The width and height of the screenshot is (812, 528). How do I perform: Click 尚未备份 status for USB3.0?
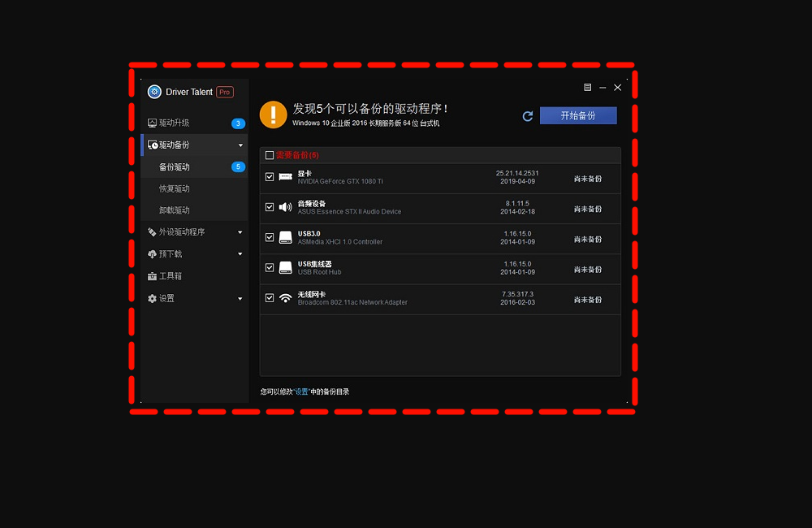point(588,240)
